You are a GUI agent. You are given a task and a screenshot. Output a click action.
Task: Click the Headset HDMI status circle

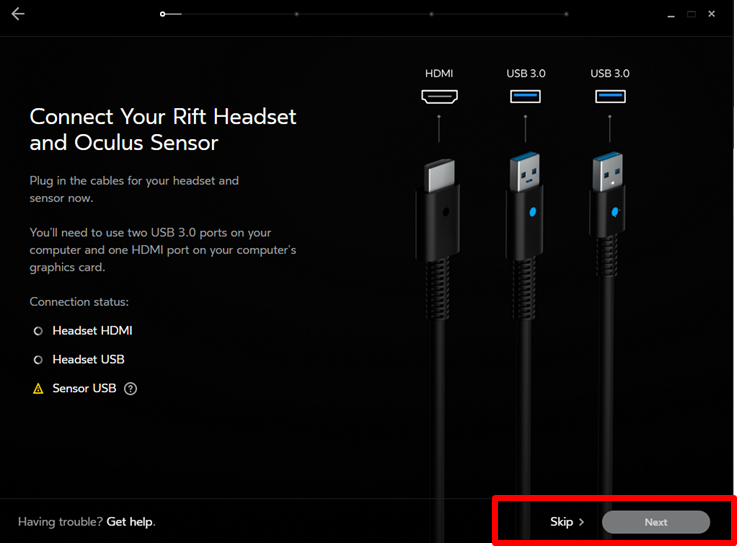pos(38,331)
